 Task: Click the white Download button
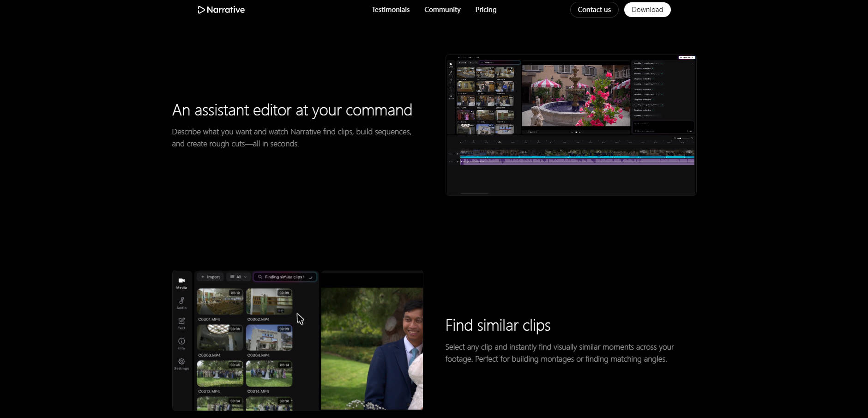tap(647, 10)
